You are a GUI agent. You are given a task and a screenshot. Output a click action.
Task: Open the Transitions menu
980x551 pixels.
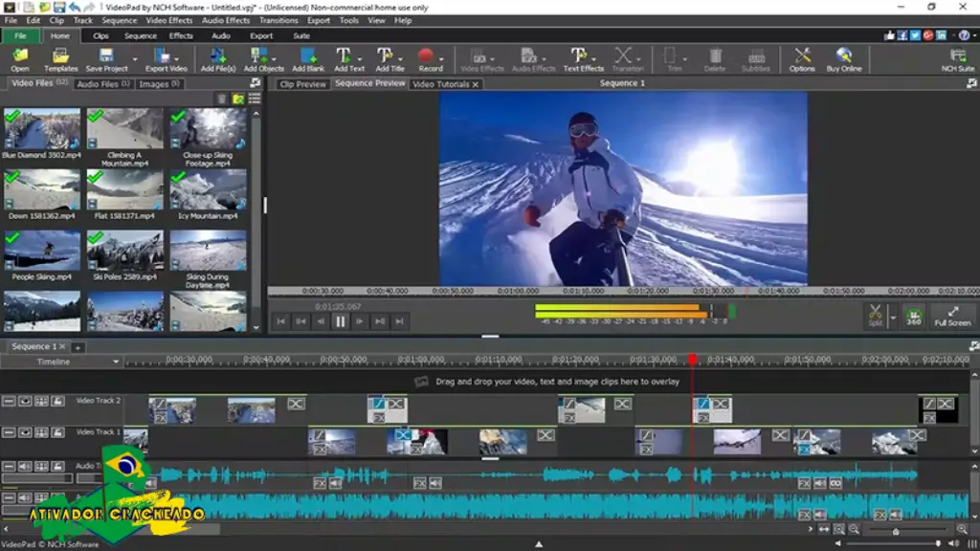(x=278, y=21)
